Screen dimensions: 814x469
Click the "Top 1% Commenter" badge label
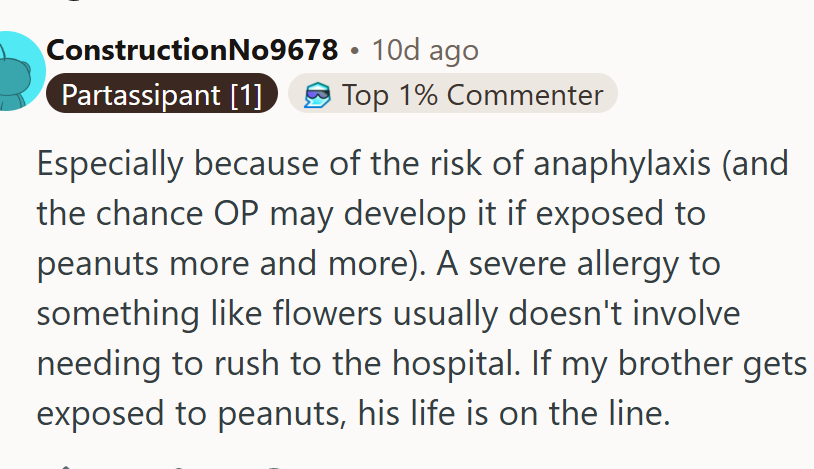tap(472, 95)
